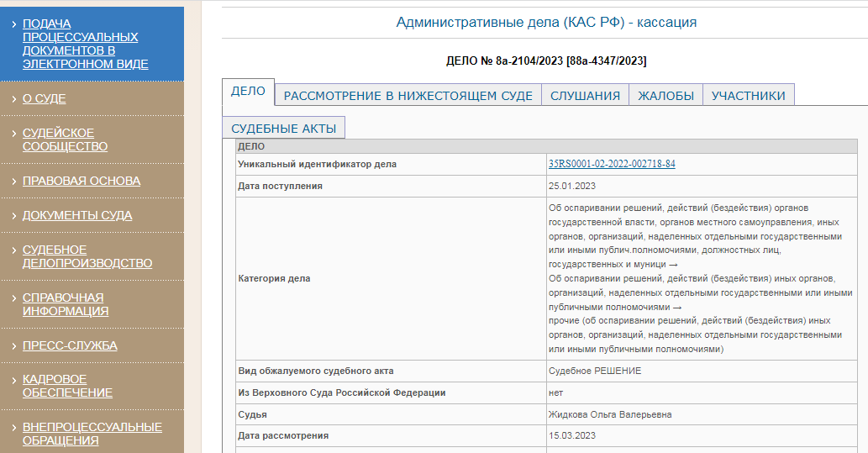Click the date value 25.01.2023
Viewport: 868px width, 453px height.
click(572, 186)
